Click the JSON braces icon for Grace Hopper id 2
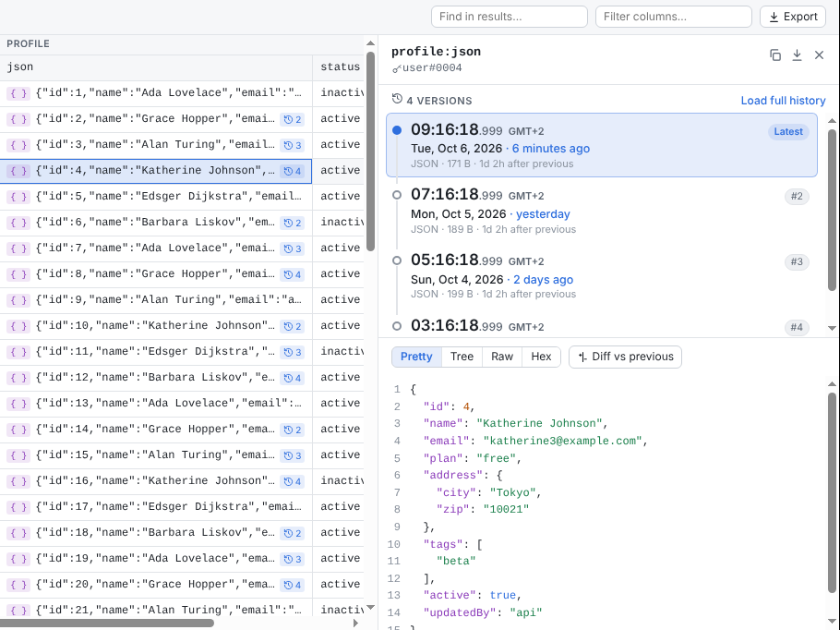Image resolution: width=840 pixels, height=630 pixels. (x=18, y=119)
